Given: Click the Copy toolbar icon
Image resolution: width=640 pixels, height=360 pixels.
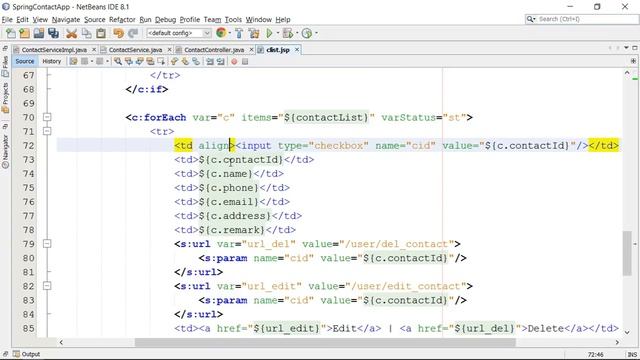Looking at the screenshot, I should pyautogui.click(x=87, y=33).
